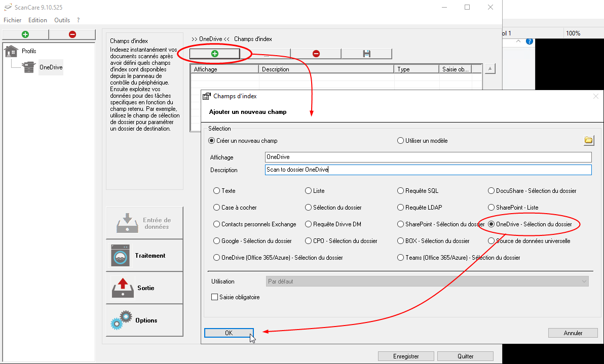This screenshot has height=364, width=604.
Task: Open the Fichier menu
Action: 12,20
